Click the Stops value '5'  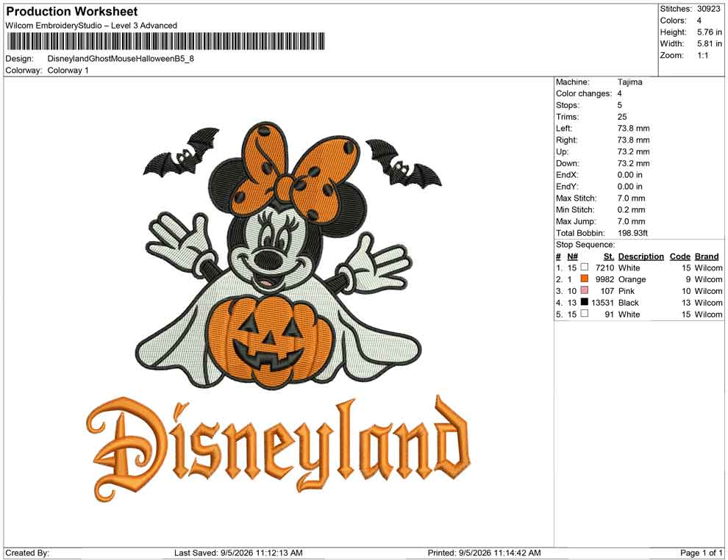619,105
